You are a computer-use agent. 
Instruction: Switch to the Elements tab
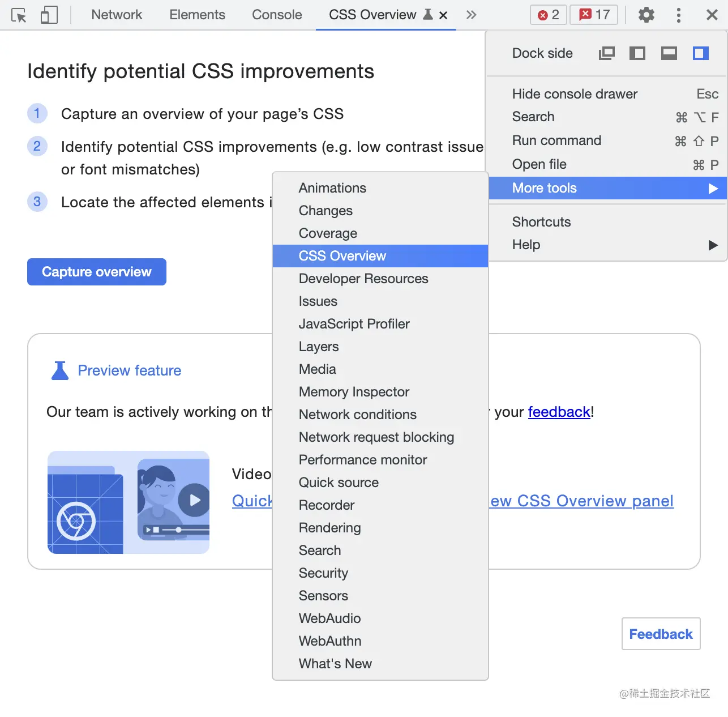tap(197, 15)
